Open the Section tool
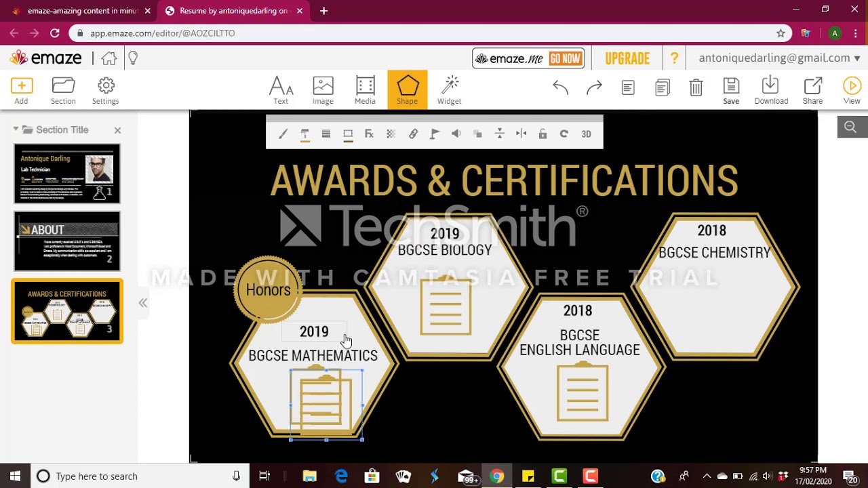 [x=63, y=91]
